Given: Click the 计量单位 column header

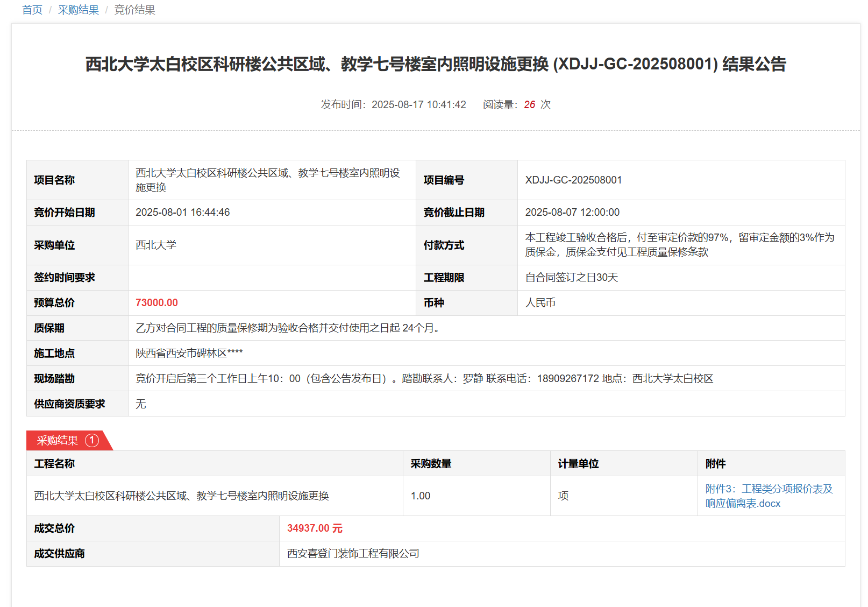Looking at the screenshot, I should point(578,464).
